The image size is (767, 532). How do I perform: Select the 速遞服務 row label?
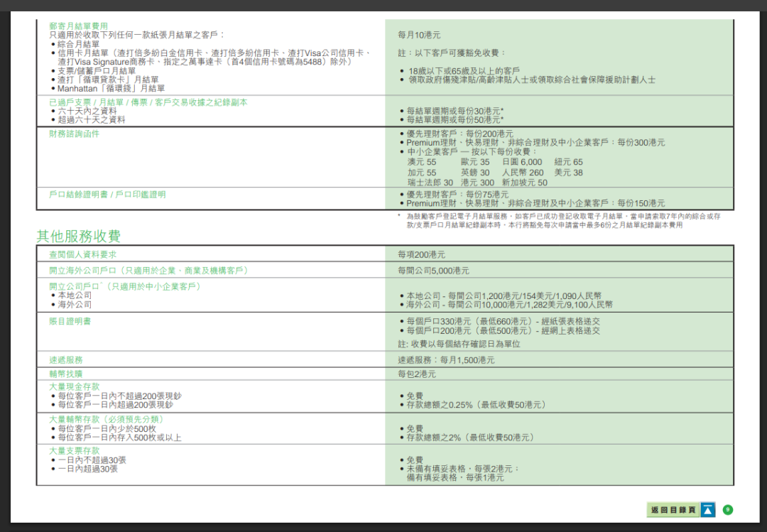(x=65, y=360)
